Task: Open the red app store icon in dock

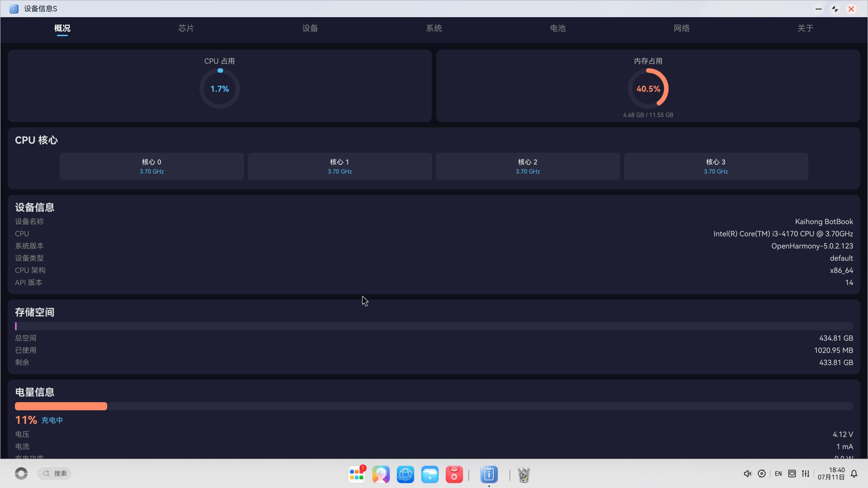Action: (454, 474)
